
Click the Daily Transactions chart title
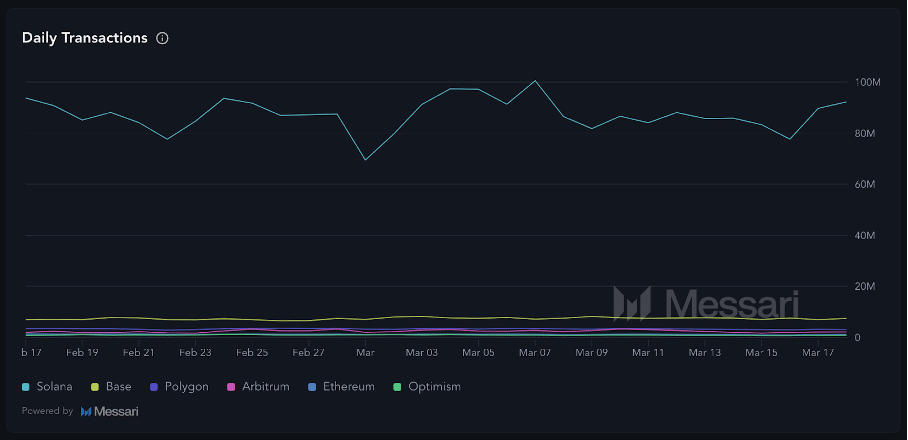85,38
